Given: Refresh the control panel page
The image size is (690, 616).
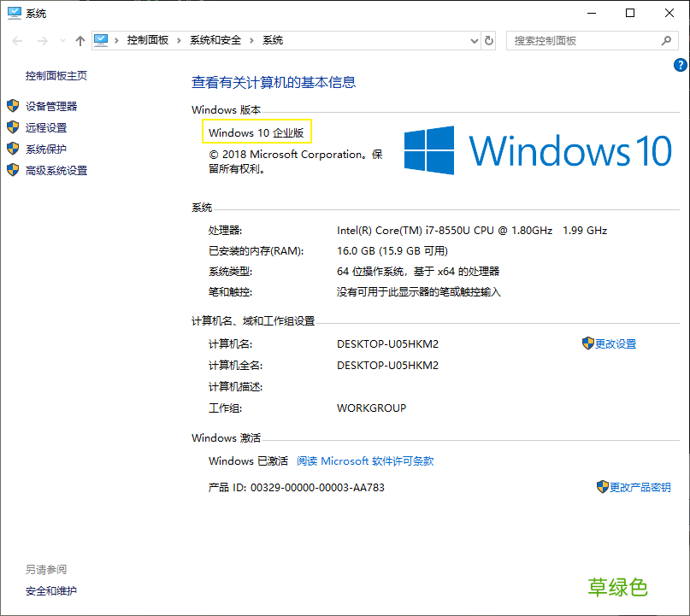Looking at the screenshot, I should (489, 41).
